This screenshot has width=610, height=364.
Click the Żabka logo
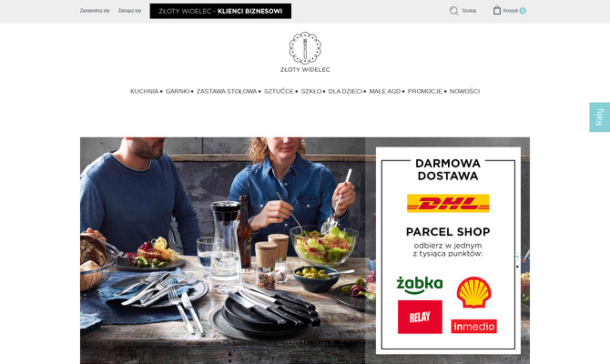point(420,285)
